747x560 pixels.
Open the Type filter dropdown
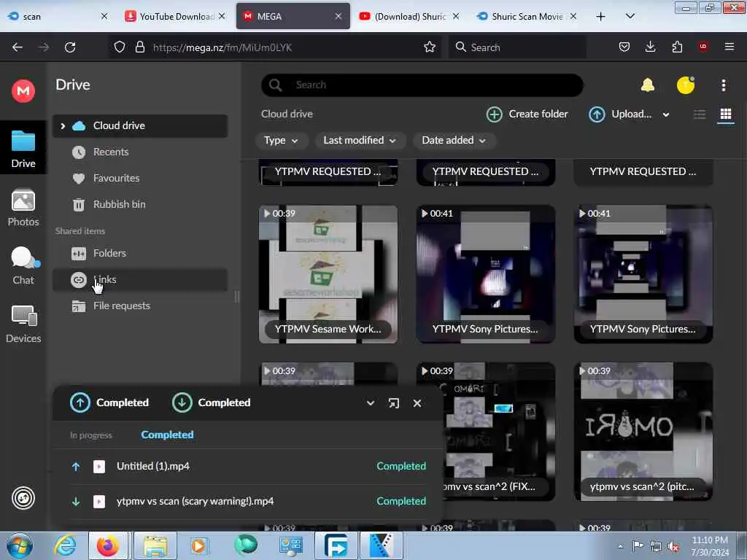(281, 141)
